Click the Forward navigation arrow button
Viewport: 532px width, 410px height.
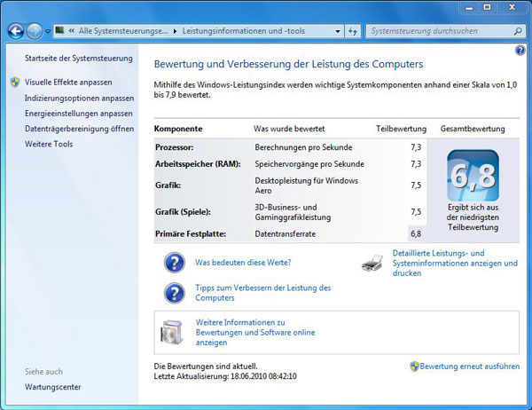click(35, 31)
